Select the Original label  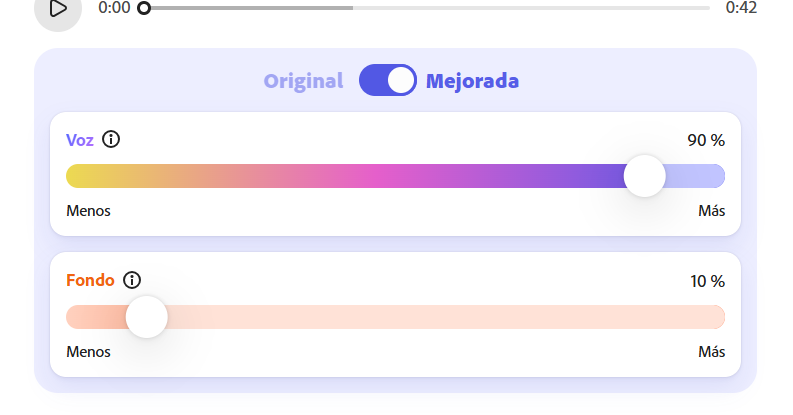pos(303,81)
